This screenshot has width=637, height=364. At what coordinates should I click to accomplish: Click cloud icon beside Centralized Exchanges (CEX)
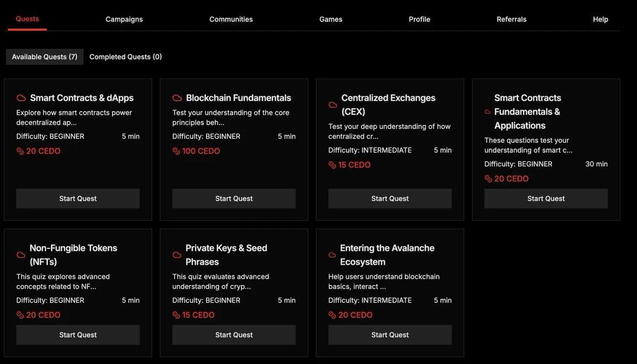pyautogui.click(x=333, y=105)
